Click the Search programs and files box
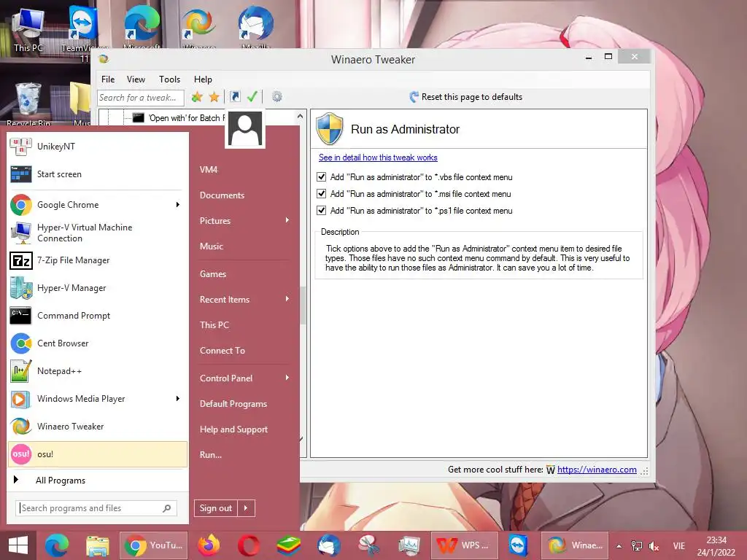Viewport: 747px width, 560px height. (96, 508)
